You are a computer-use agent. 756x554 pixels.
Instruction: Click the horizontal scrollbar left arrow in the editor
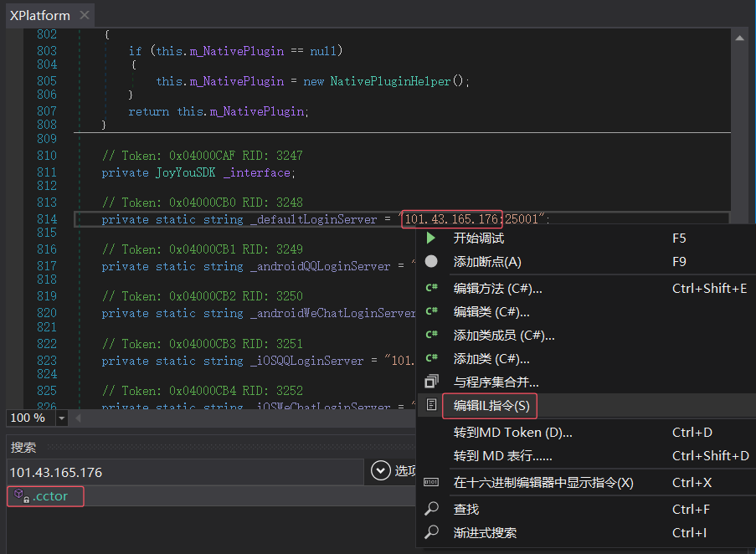(x=79, y=418)
